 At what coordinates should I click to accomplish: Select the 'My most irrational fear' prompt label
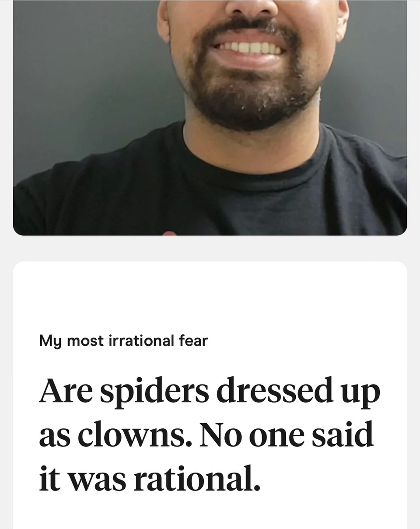point(123,340)
